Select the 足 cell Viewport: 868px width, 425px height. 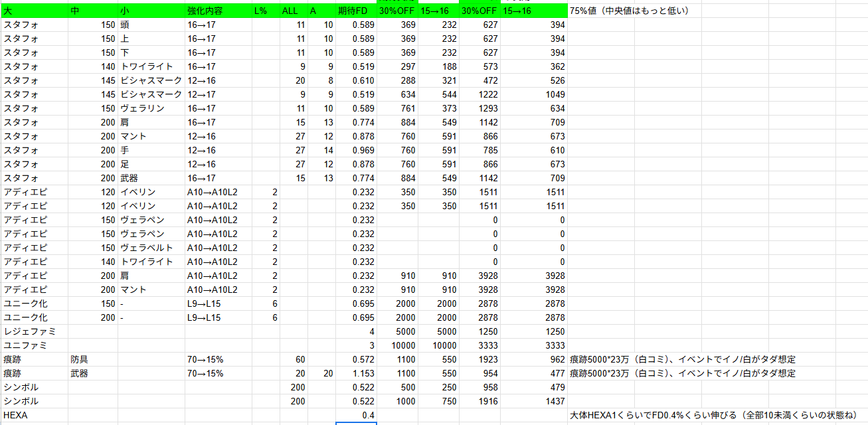coord(151,164)
